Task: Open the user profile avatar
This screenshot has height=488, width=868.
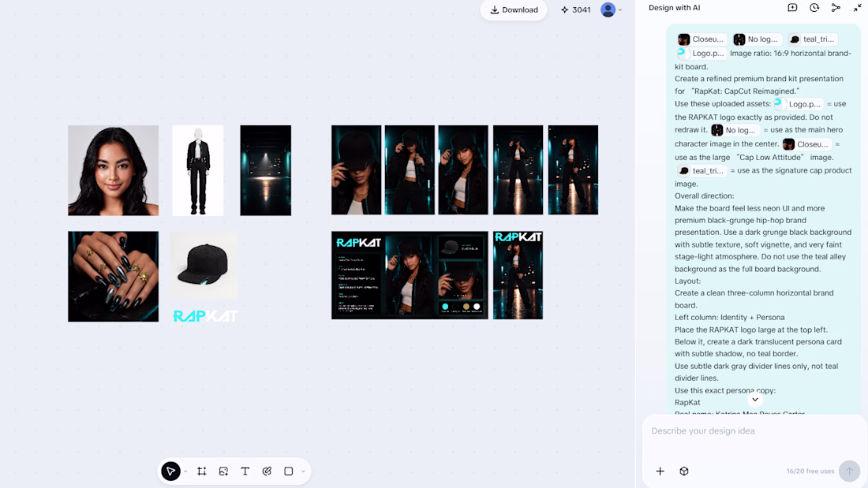Action: tap(608, 10)
